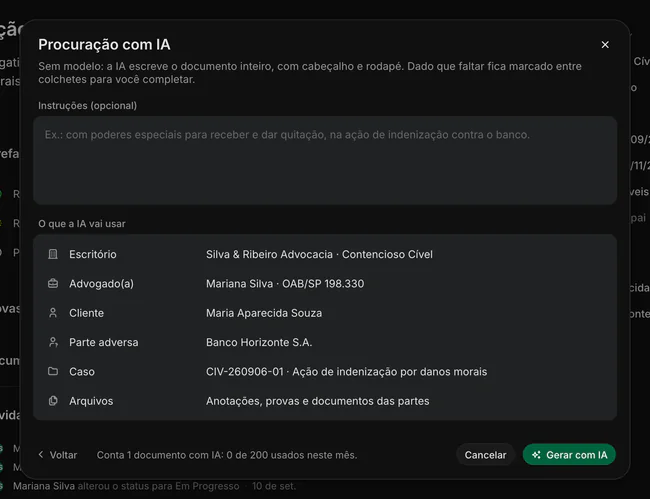Select Maria Aparecida Souza client name

tap(264, 313)
